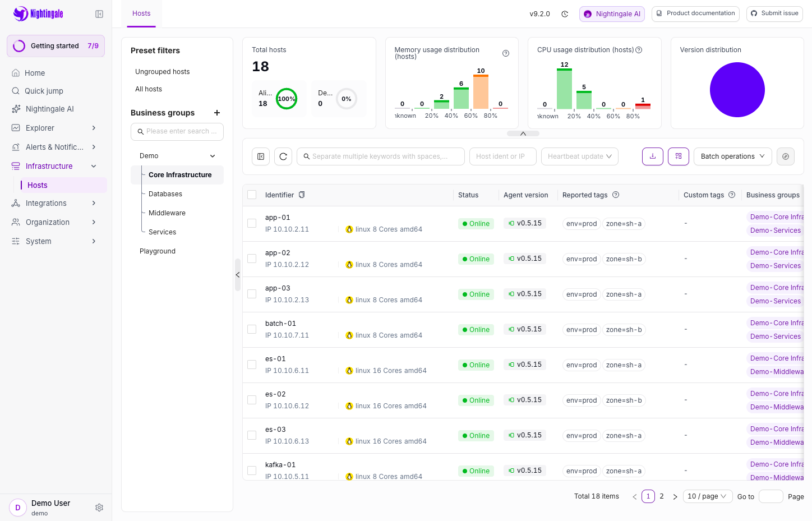Add a new business group
812x521 pixels.
point(217,113)
